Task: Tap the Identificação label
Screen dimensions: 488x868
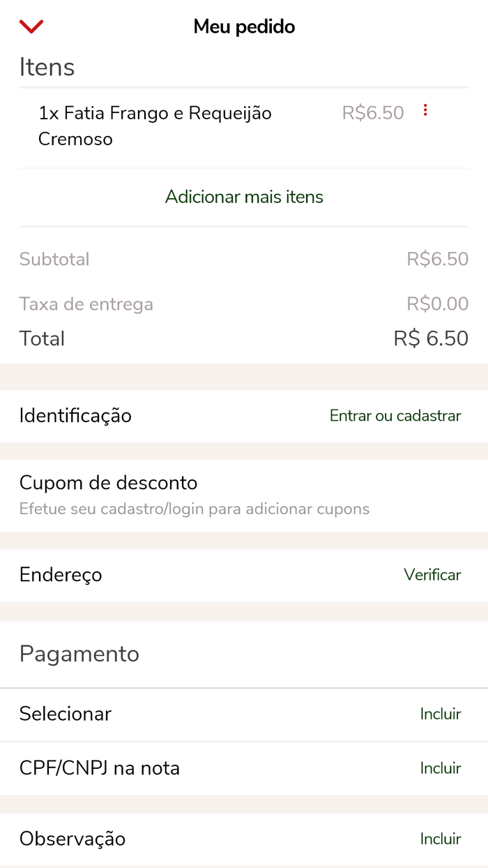Action: [75, 416]
